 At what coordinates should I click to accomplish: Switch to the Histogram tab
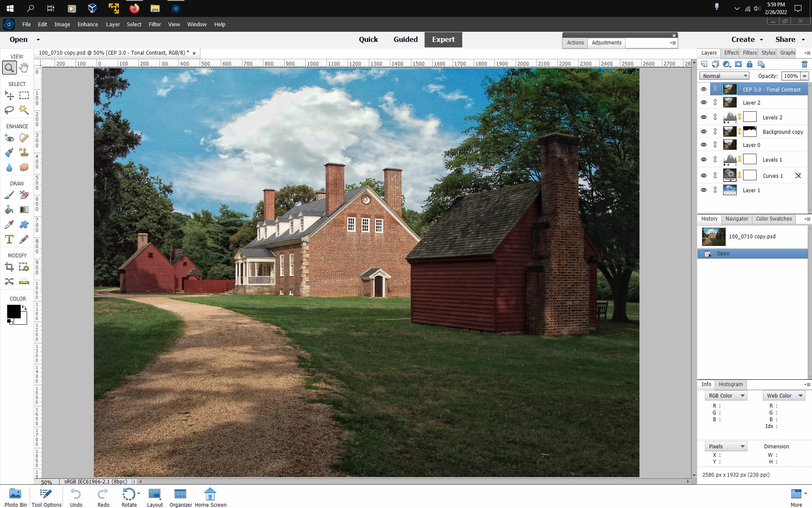[x=730, y=384]
